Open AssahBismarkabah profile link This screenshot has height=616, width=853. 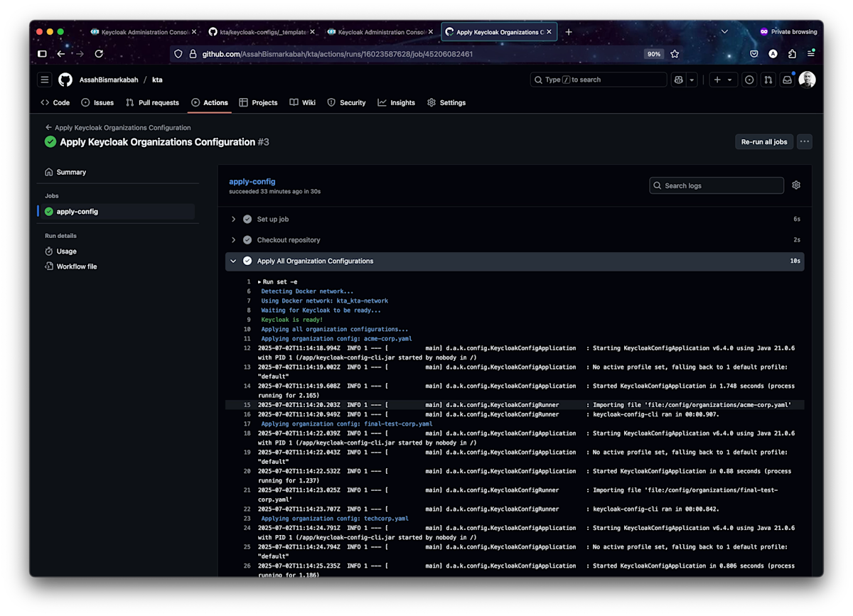(x=109, y=80)
